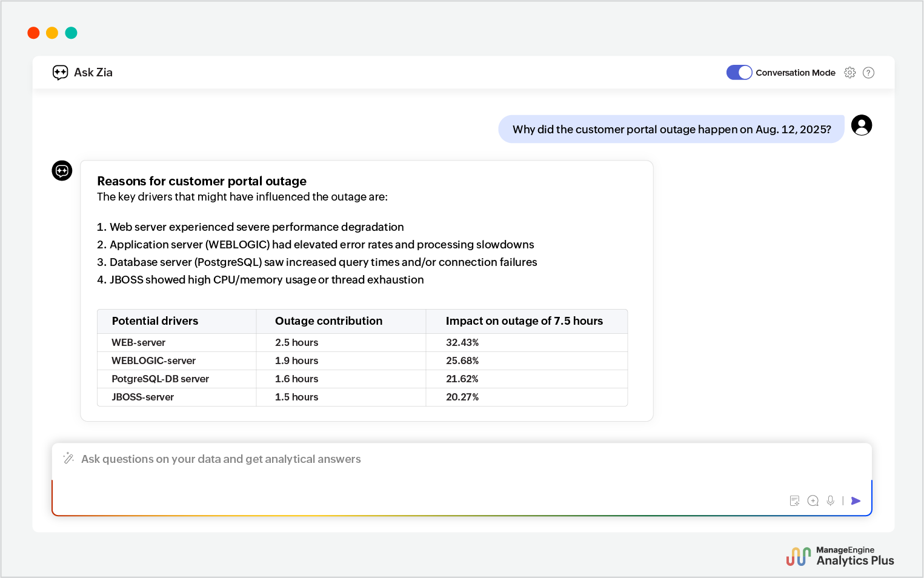Select the WEB-server row in the table

tap(138, 342)
